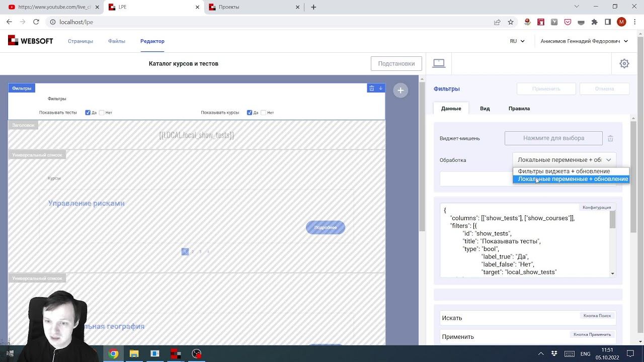Open the RU language dropdown
The image size is (644, 362).
click(x=517, y=41)
